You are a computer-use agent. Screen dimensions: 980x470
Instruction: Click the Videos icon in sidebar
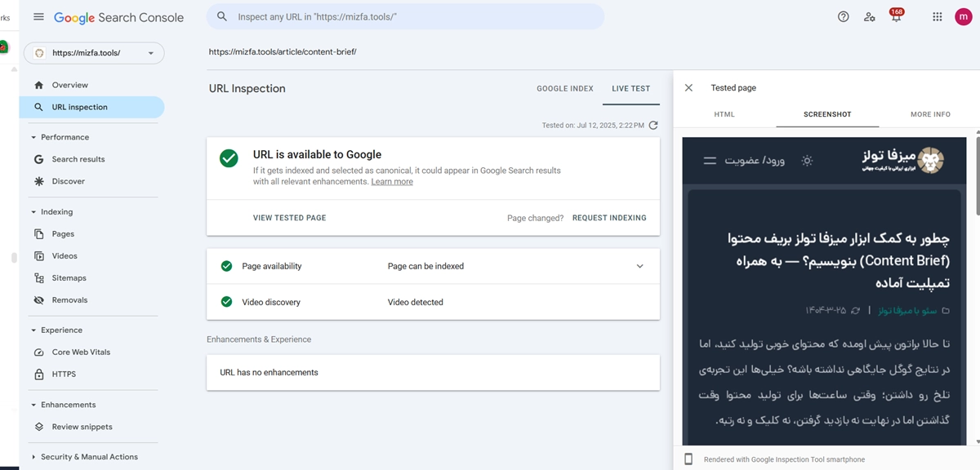click(38, 256)
